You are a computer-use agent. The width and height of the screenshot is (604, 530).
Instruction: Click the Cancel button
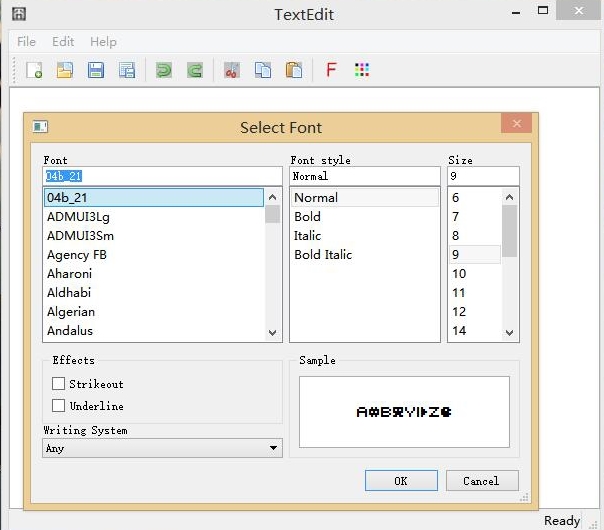(481, 481)
